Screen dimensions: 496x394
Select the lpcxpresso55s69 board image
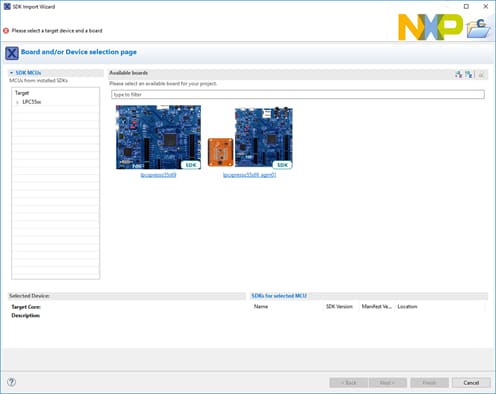tap(158, 137)
